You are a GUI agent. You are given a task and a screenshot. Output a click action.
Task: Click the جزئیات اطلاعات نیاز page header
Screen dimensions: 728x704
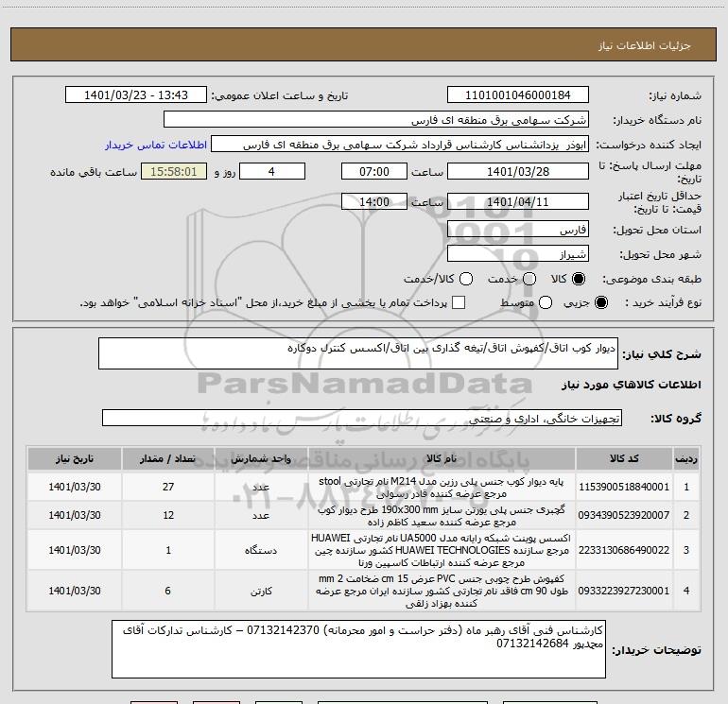(645, 45)
